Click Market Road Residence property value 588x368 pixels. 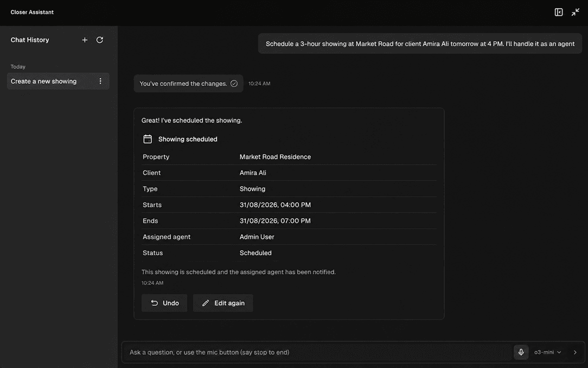(275, 157)
